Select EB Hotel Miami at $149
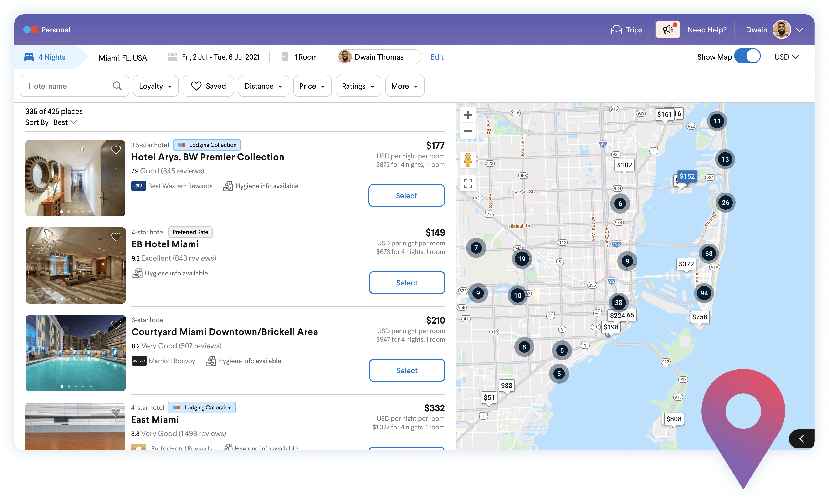 click(407, 283)
